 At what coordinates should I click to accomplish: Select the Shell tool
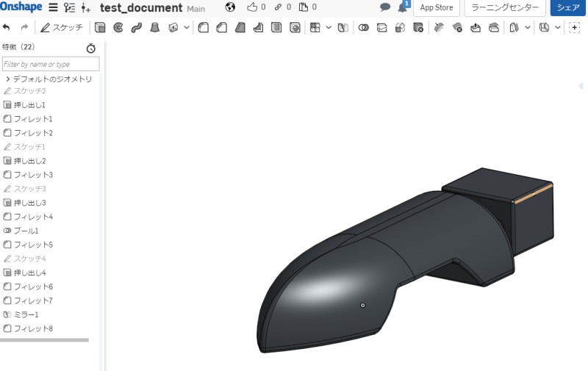276,27
